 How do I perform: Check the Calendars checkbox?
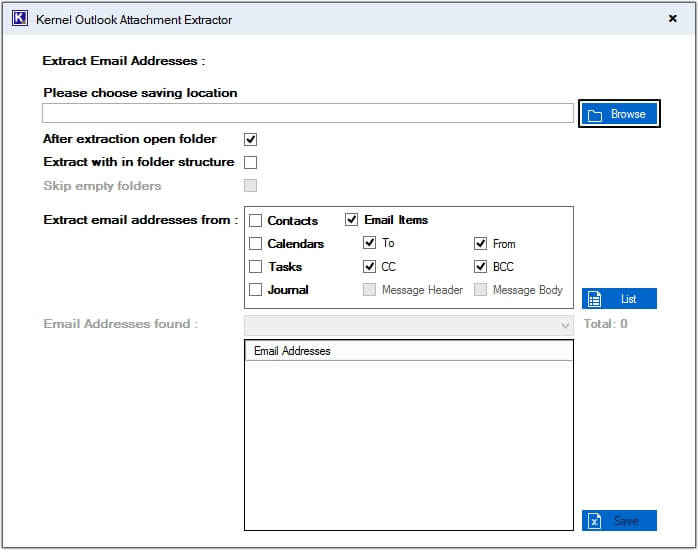pos(255,243)
